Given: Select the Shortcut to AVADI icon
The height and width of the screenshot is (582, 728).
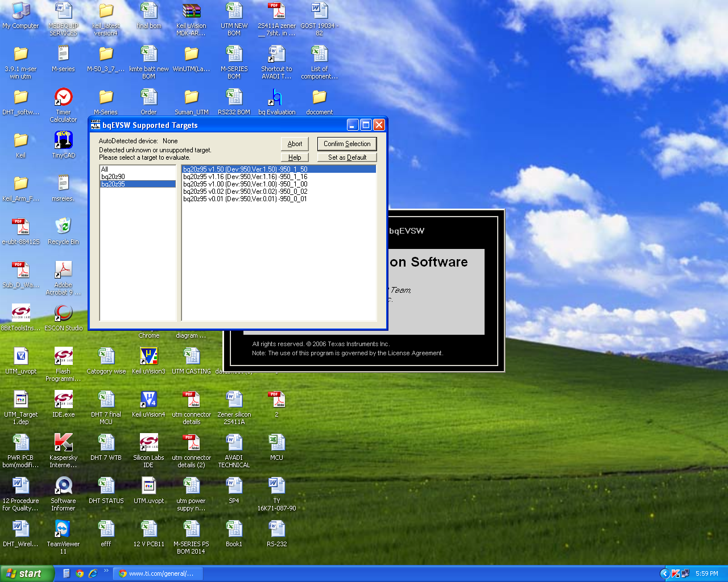Looking at the screenshot, I should [x=276, y=62].
